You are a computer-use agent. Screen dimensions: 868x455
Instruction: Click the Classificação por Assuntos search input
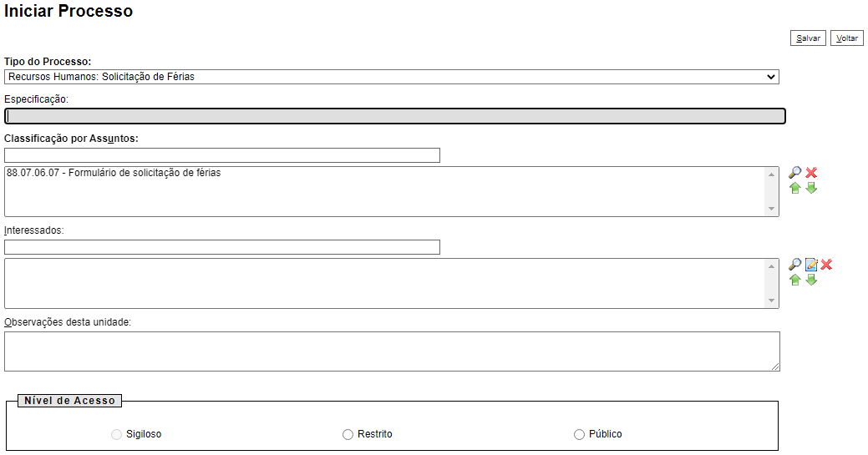tap(221, 155)
